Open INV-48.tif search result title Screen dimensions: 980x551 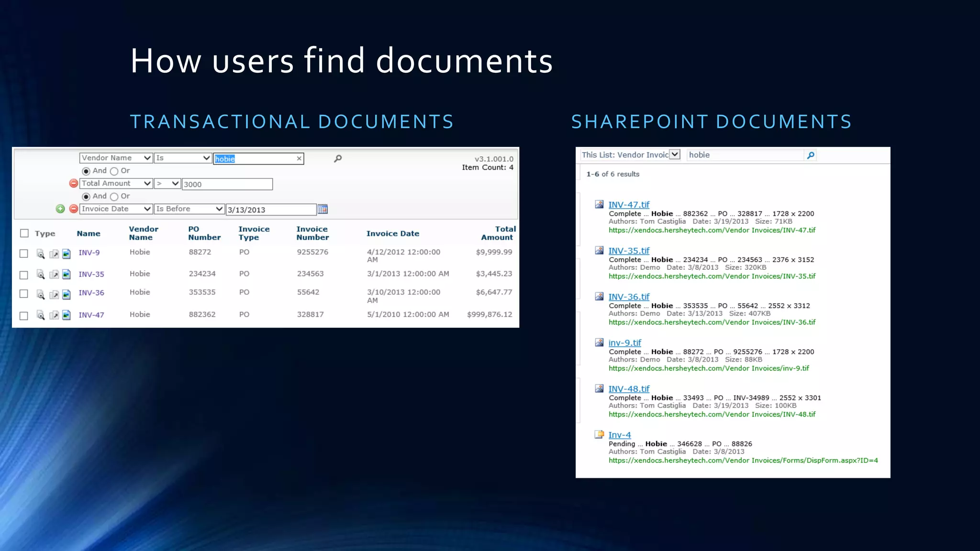coord(629,389)
